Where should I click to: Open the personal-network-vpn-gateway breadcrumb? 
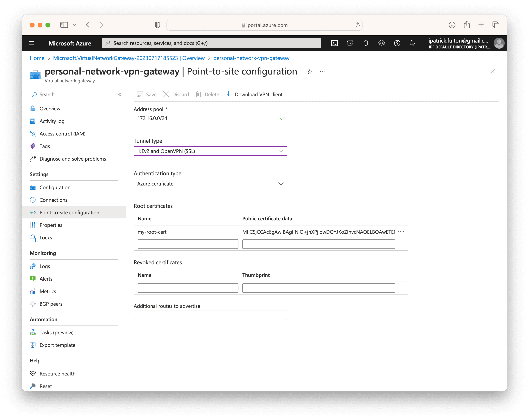click(251, 58)
